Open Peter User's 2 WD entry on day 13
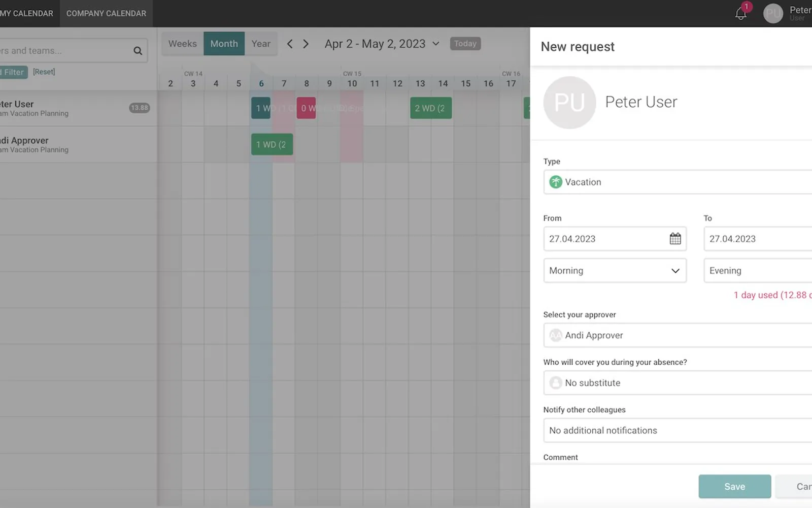 [431, 108]
